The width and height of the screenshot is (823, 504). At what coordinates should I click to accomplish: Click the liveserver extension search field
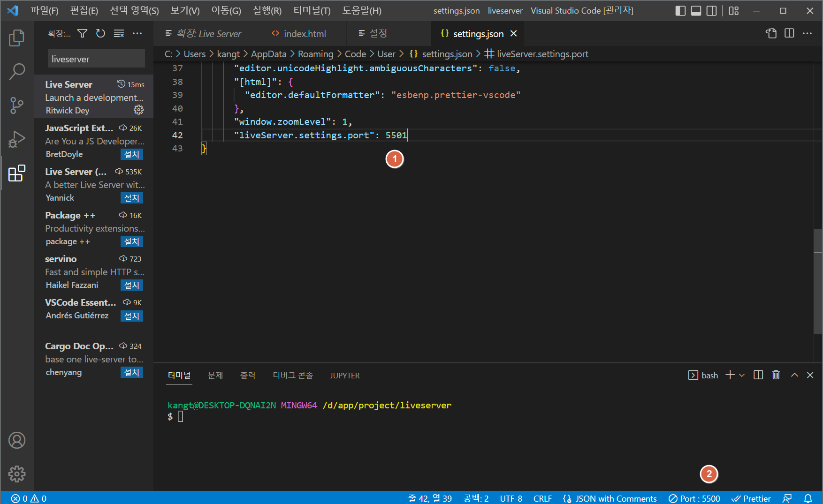coord(96,59)
